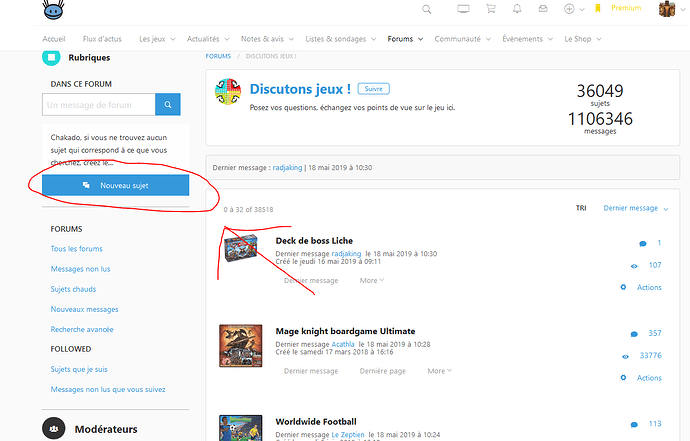Open the Deck de boss Liche thumbnail

pos(241,248)
